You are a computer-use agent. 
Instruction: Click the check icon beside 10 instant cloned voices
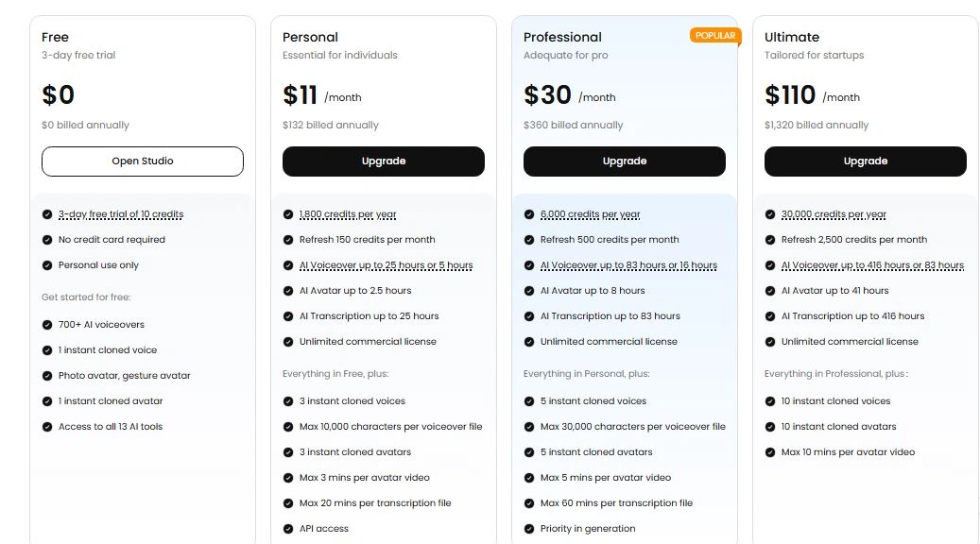pyautogui.click(x=770, y=401)
